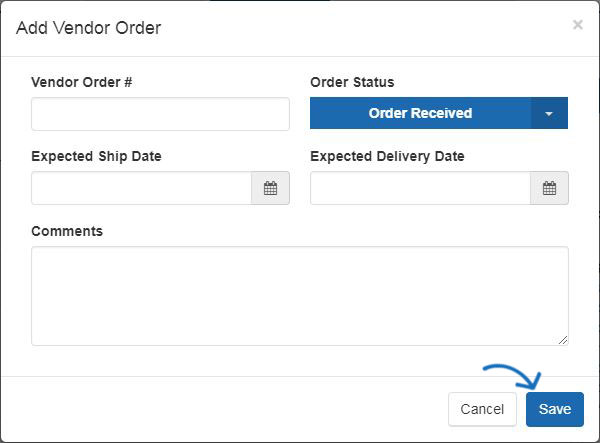This screenshot has width=600, height=443.
Task: Cancel adding the vendor order
Action: click(x=482, y=409)
